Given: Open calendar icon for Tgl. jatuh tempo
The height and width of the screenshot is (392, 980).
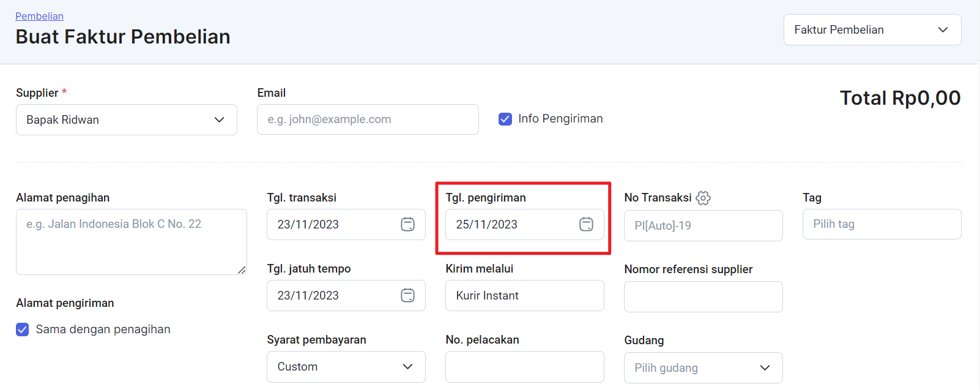Looking at the screenshot, I should 407,295.
